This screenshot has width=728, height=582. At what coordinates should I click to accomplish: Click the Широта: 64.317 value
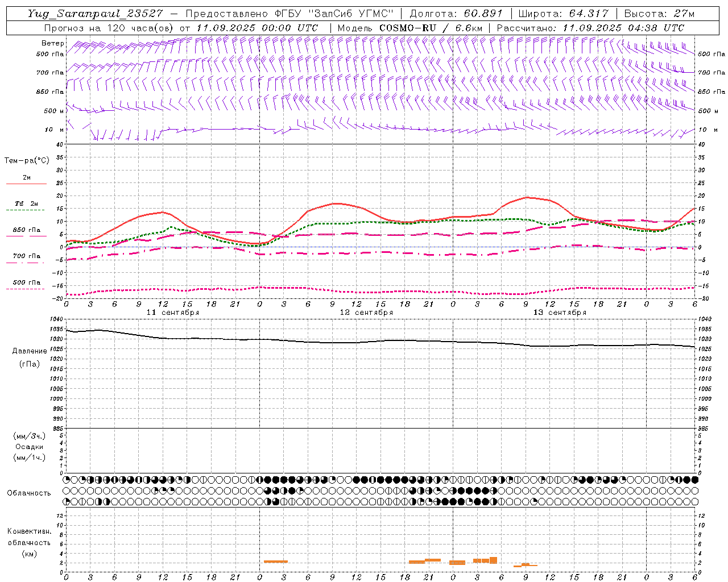(563, 14)
